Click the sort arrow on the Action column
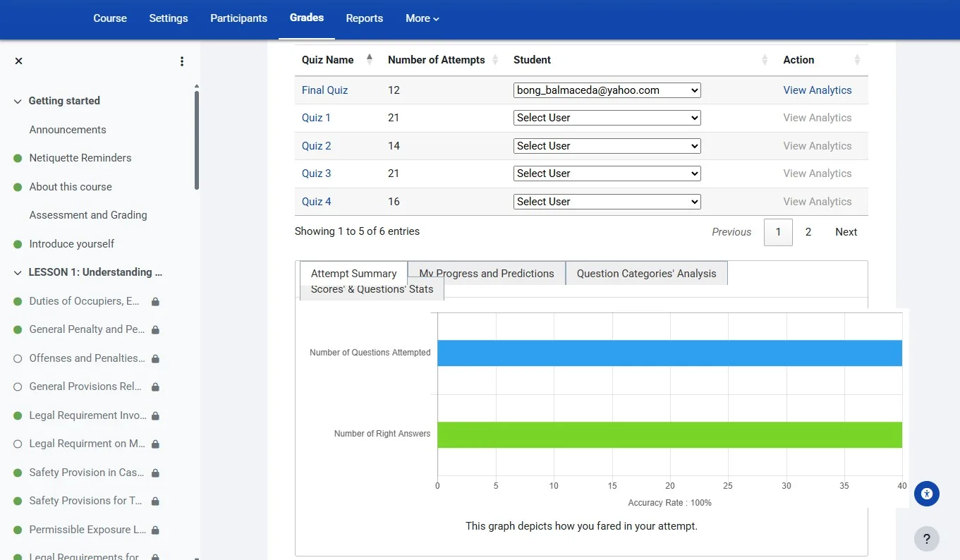 [x=858, y=60]
